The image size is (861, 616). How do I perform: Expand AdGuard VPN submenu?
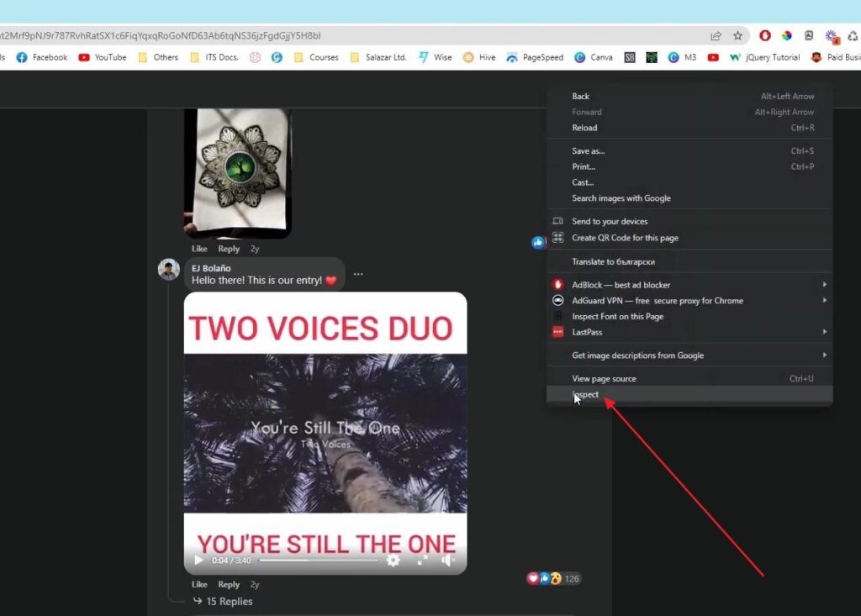click(x=689, y=300)
